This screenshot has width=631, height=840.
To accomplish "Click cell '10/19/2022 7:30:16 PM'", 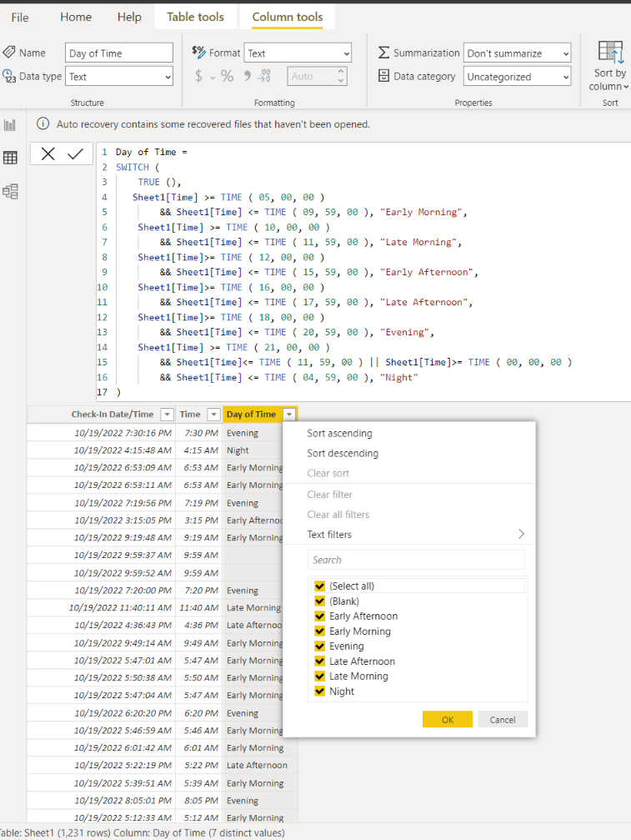I will [101, 433].
